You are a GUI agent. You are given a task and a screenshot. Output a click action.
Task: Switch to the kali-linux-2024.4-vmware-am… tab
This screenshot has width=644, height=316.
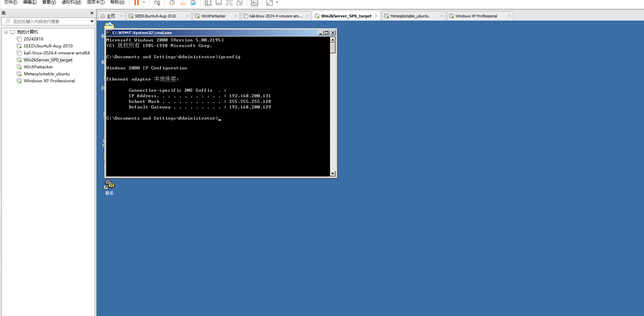pyautogui.click(x=276, y=16)
